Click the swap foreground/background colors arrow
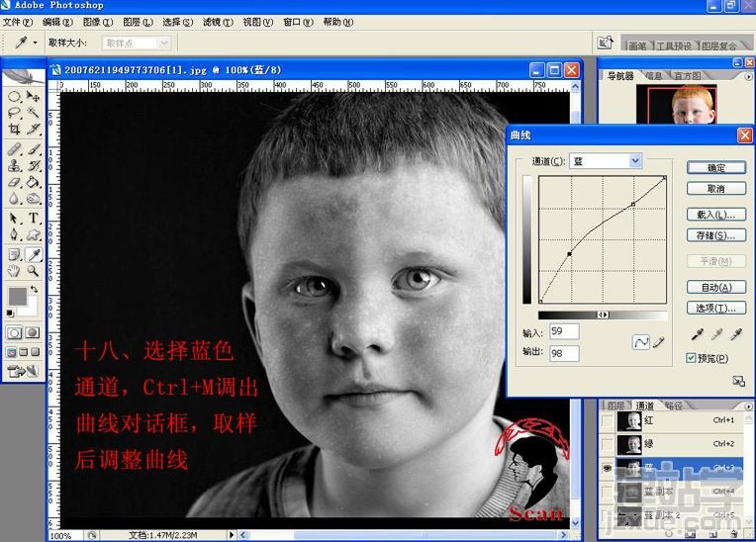The width and height of the screenshot is (756, 542). 35,289
